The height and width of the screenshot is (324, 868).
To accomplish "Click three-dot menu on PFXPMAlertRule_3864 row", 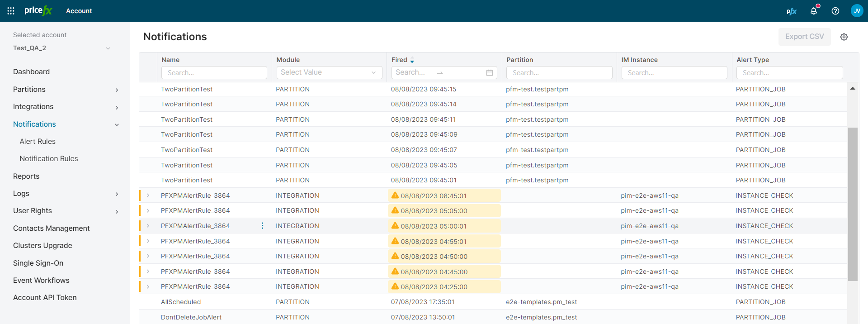I will pos(262,226).
